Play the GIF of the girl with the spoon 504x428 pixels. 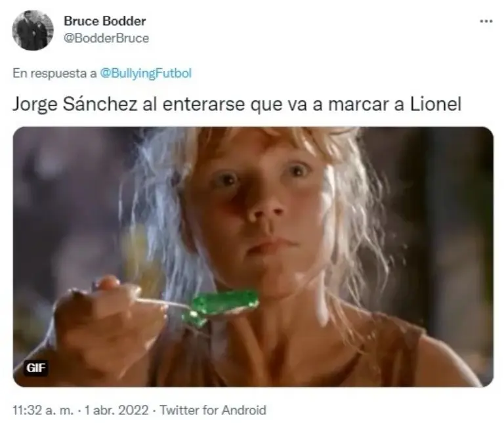(x=253, y=257)
